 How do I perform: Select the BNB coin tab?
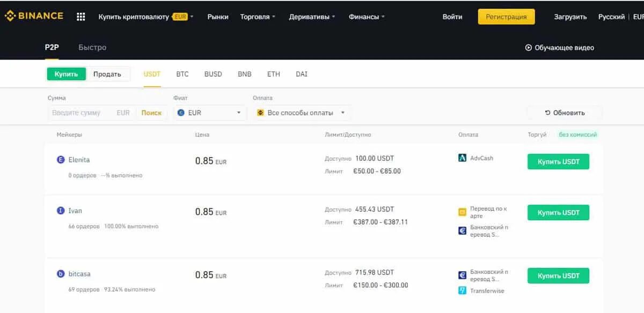click(x=244, y=74)
